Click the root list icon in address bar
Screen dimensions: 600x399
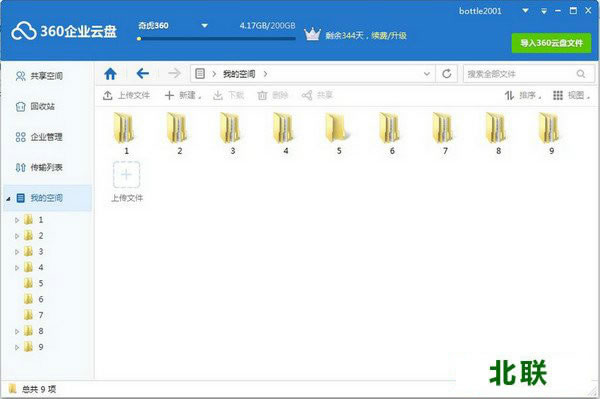pos(200,73)
